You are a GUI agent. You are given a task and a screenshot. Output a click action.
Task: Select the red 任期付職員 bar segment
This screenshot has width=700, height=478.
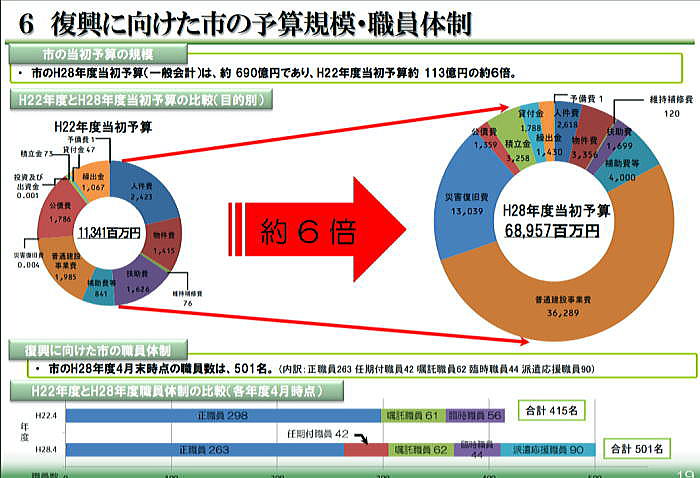pyautogui.click(x=365, y=451)
